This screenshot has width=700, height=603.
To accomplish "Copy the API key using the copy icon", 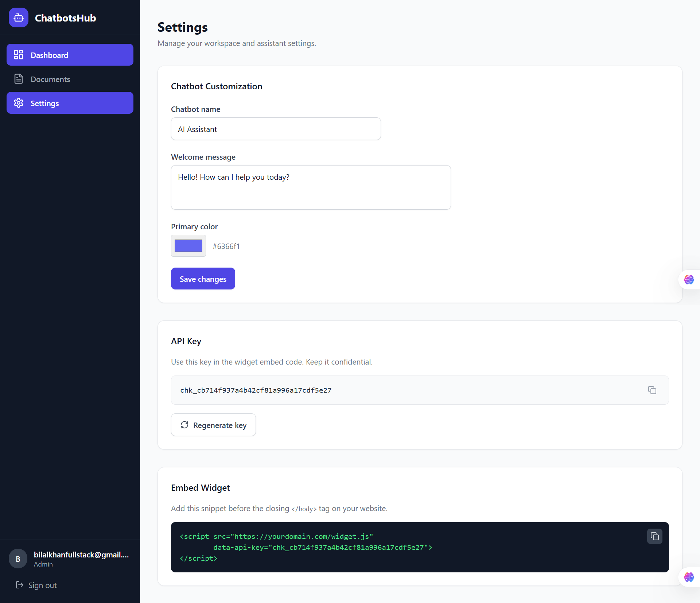I will tap(652, 390).
